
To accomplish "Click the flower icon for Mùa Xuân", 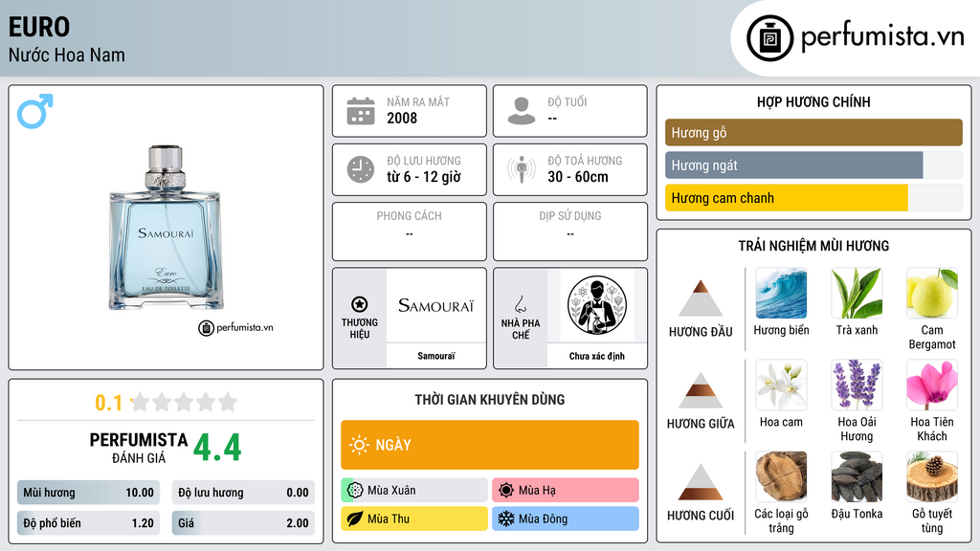I will pyautogui.click(x=355, y=491).
